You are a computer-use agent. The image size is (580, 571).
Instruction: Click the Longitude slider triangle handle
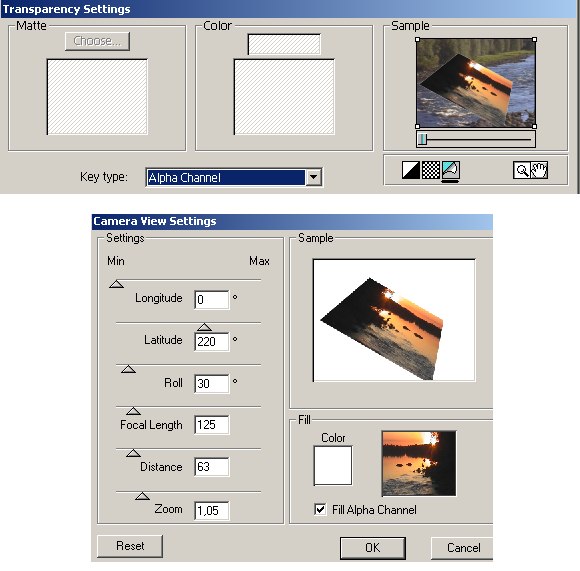point(117,284)
